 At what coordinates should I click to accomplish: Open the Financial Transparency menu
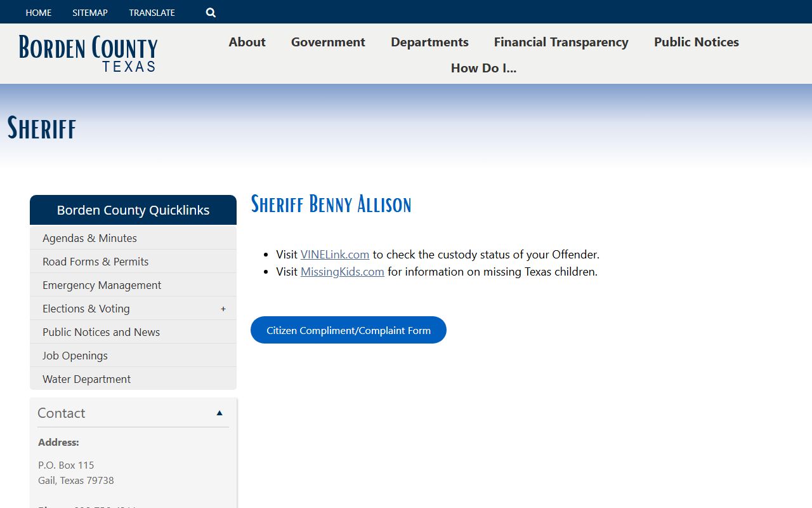pyautogui.click(x=561, y=42)
